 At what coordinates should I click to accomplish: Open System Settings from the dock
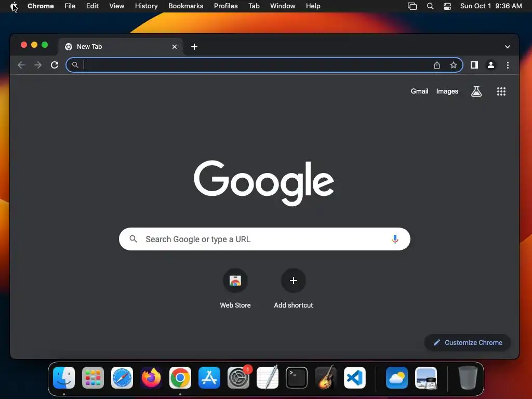pos(238,378)
